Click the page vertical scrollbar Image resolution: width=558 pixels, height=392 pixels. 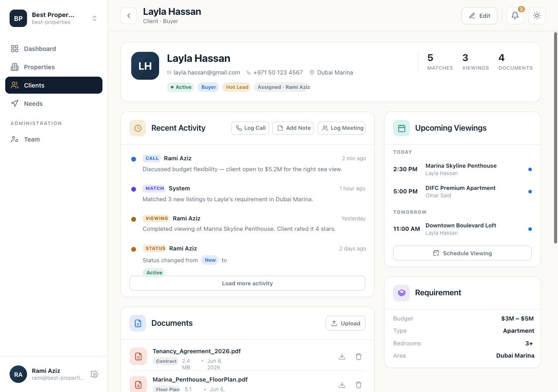coord(555,138)
